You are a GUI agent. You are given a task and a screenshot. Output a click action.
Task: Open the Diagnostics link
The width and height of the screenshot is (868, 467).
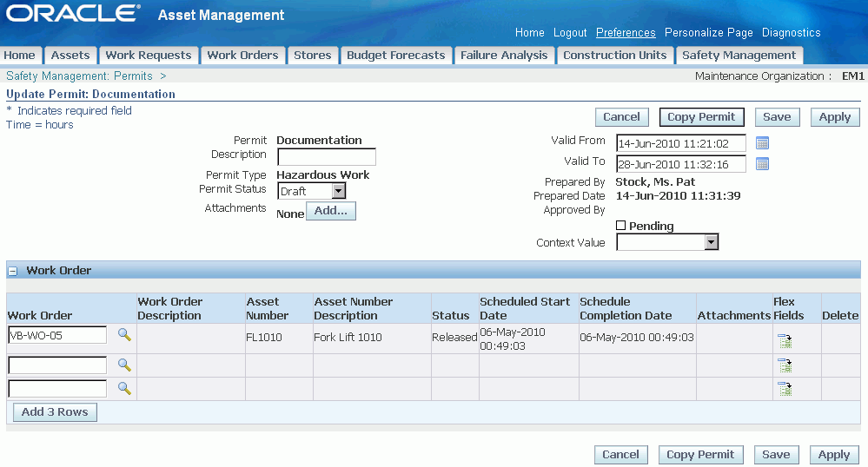[791, 33]
